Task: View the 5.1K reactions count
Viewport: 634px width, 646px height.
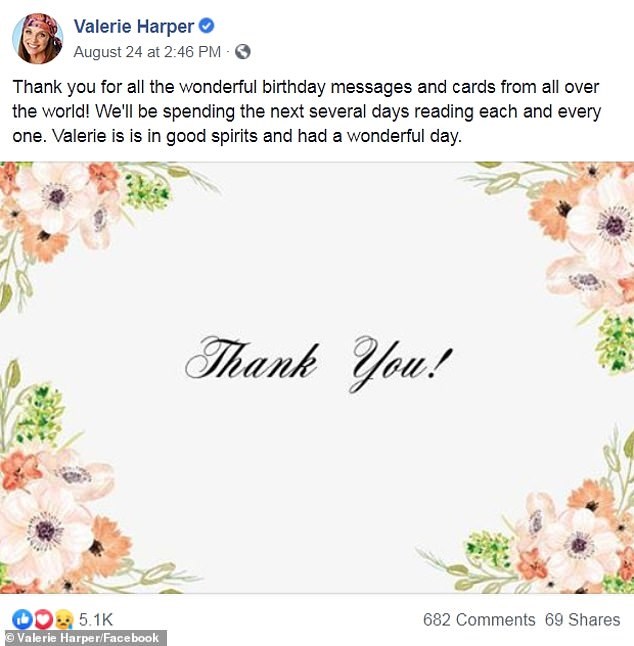Action: point(96,619)
